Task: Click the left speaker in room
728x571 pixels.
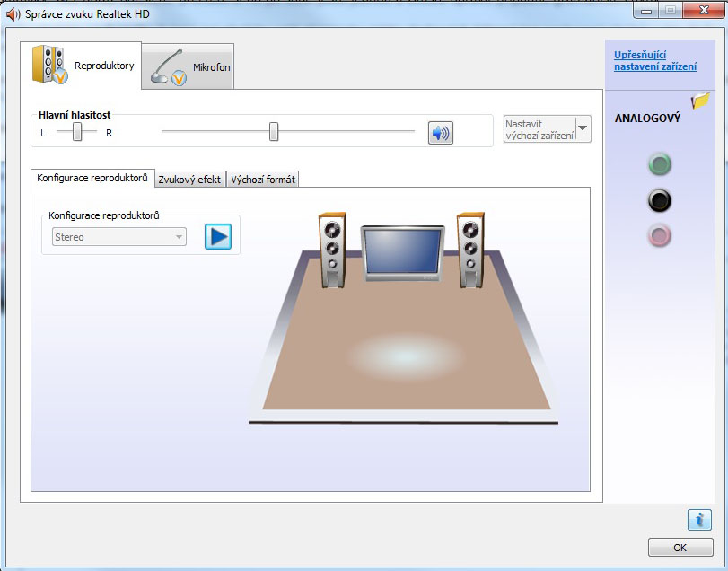Action: coord(332,250)
